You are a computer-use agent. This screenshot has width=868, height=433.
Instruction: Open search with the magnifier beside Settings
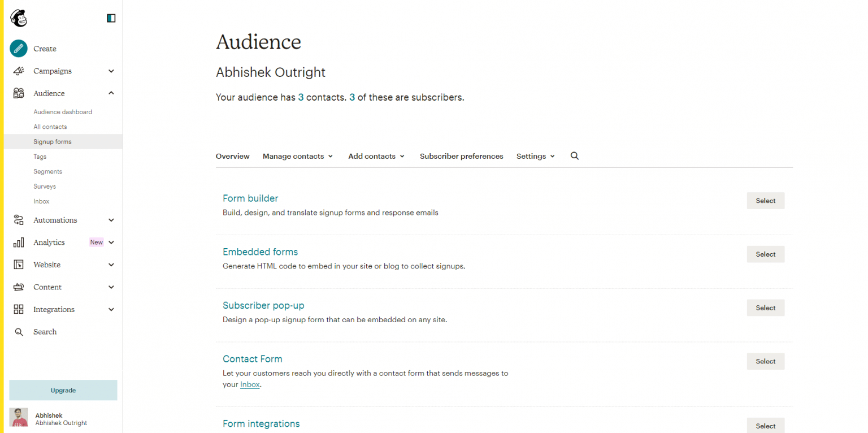coord(574,155)
